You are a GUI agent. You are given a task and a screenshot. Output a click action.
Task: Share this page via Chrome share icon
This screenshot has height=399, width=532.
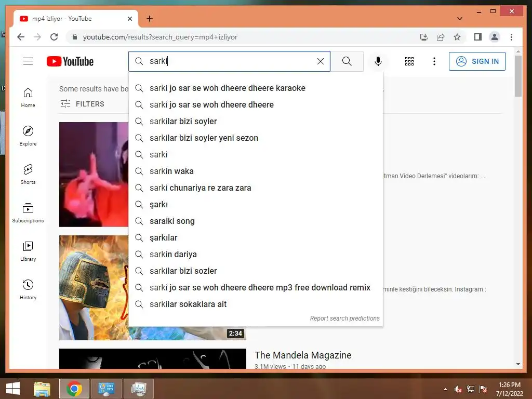tap(441, 37)
